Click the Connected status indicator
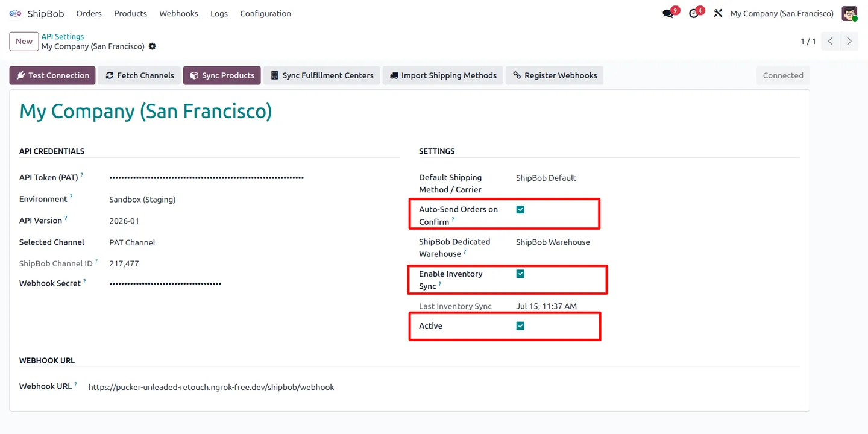 point(783,75)
